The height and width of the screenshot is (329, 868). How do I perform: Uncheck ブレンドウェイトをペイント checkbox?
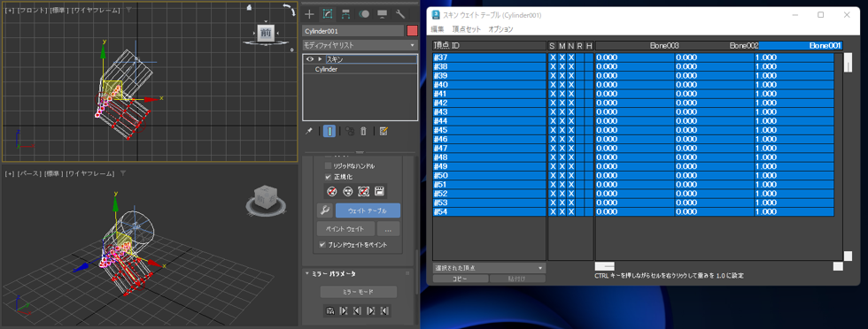[322, 244]
